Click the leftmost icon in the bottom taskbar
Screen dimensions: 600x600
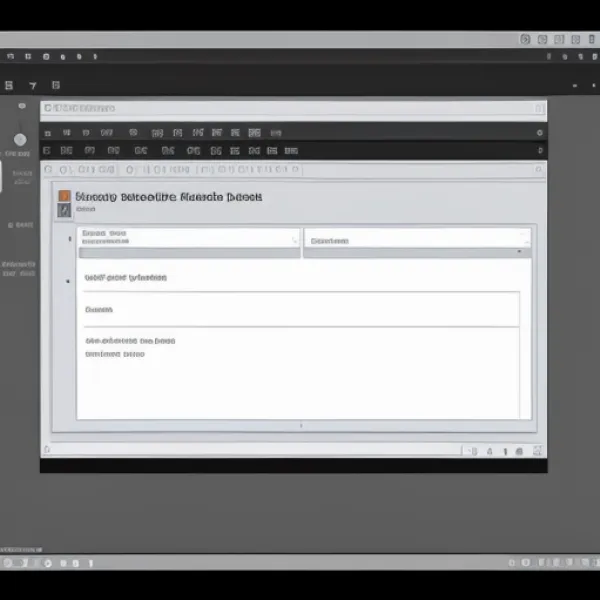coord(8,563)
